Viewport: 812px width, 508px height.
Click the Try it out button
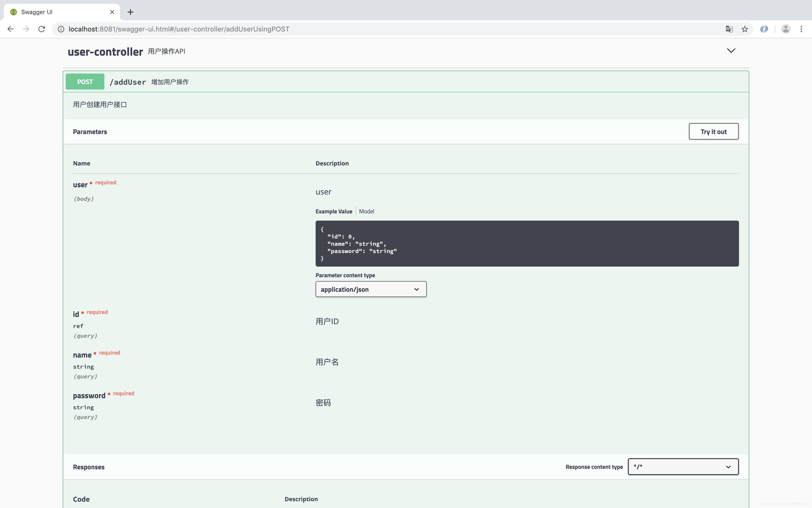click(x=714, y=131)
